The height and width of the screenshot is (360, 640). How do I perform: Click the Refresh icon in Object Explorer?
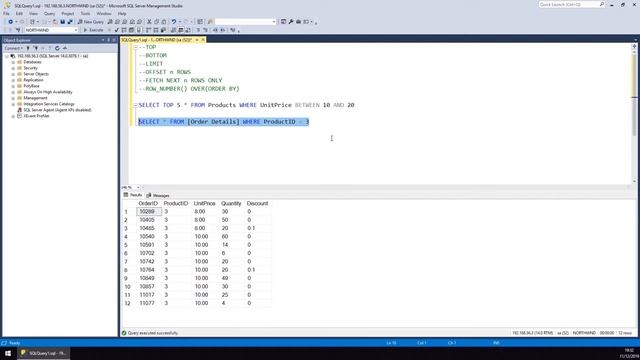click(57, 48)
